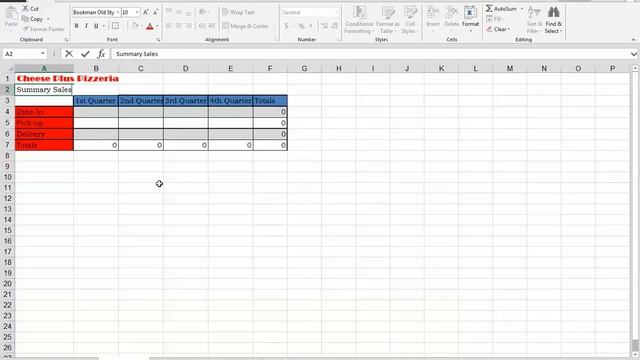Click the formula bar showing Summary Sales

tap(369, 54)
